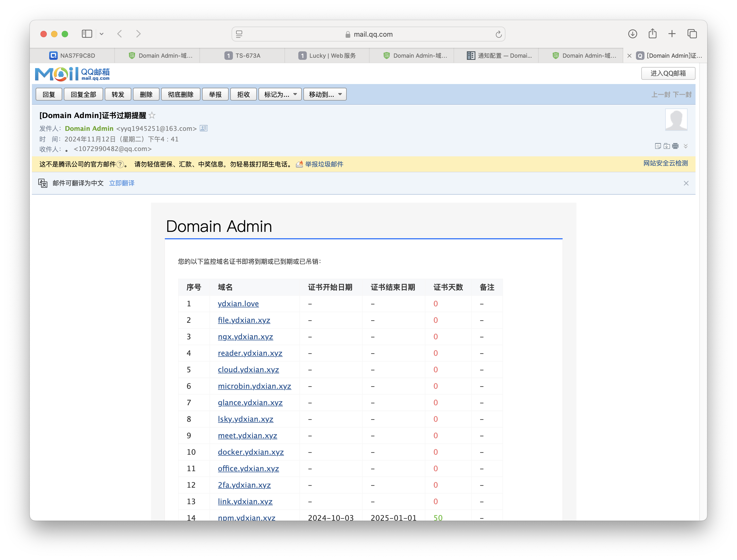The height and width of the screenshot is (560, 737).
Task: Click the notes icon beside print
Action: click(x=658, y=146)
